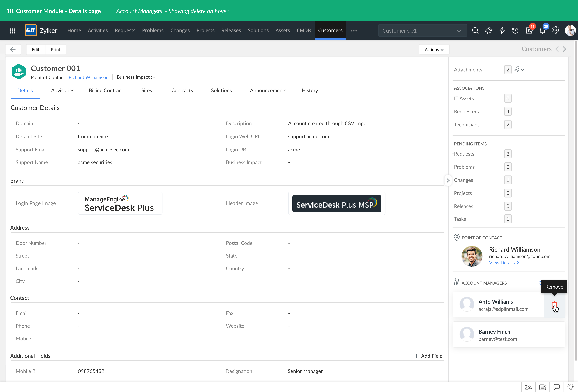
Task: Open Customers in navigation bar
Action: (330, 30)
